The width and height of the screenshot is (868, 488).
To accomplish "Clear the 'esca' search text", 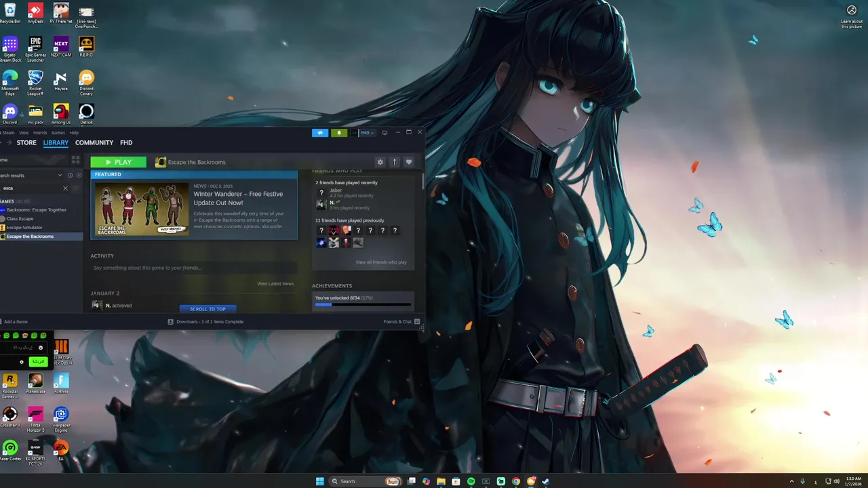I will pos(66,188).
